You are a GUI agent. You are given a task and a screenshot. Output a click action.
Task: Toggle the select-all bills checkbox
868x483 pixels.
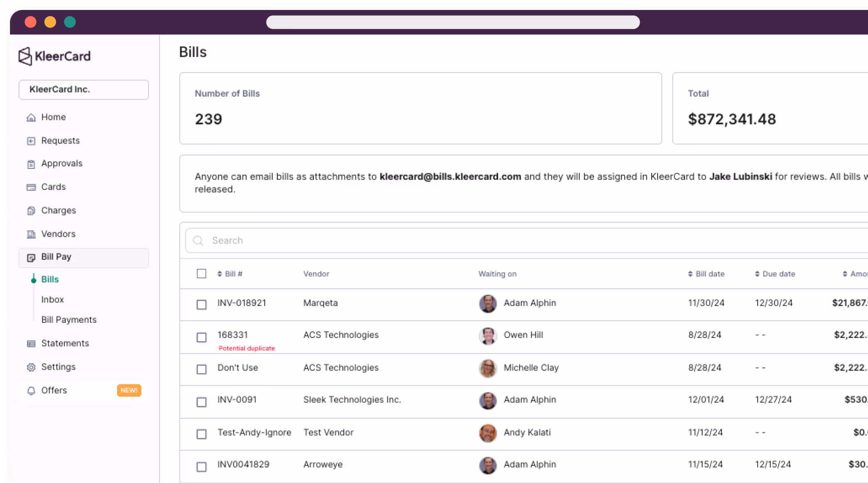(201, 274)
